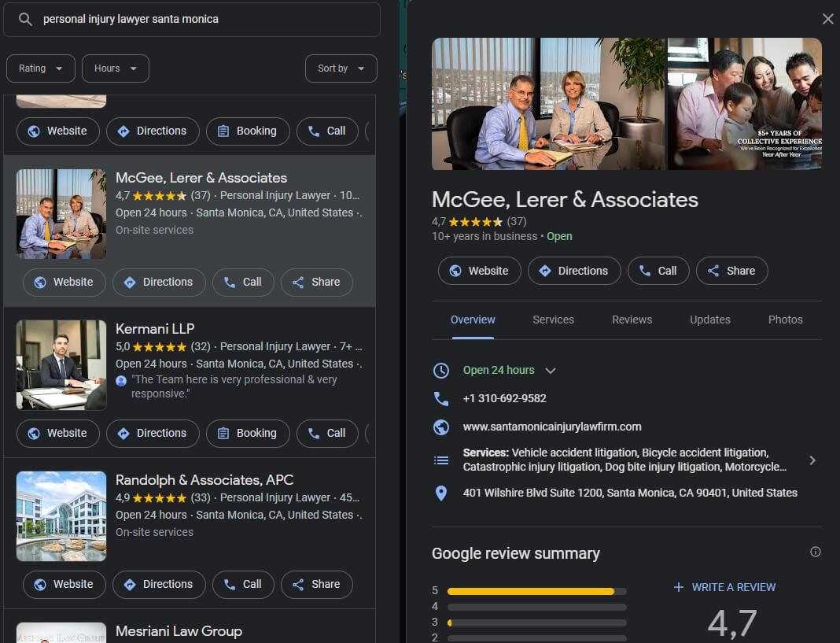Click the review summary info icon
This screenshot has width=840, height=643.
pos(816,552)
